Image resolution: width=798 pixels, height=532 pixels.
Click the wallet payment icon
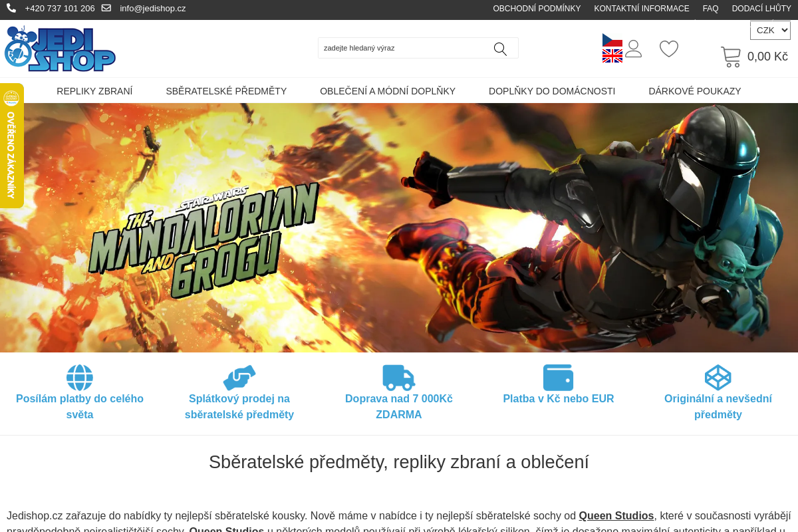click(559, 378)
